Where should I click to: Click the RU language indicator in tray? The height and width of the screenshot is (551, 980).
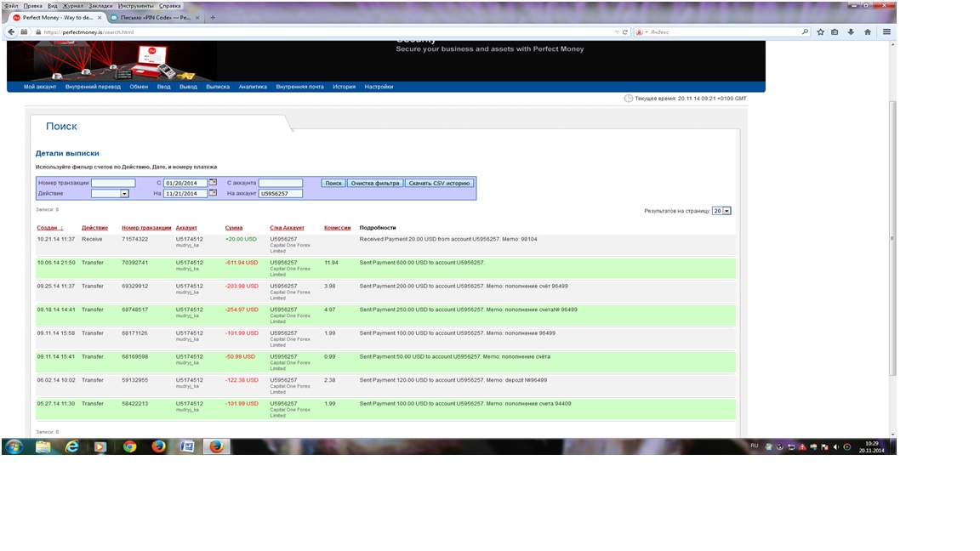tap(755, 446)
